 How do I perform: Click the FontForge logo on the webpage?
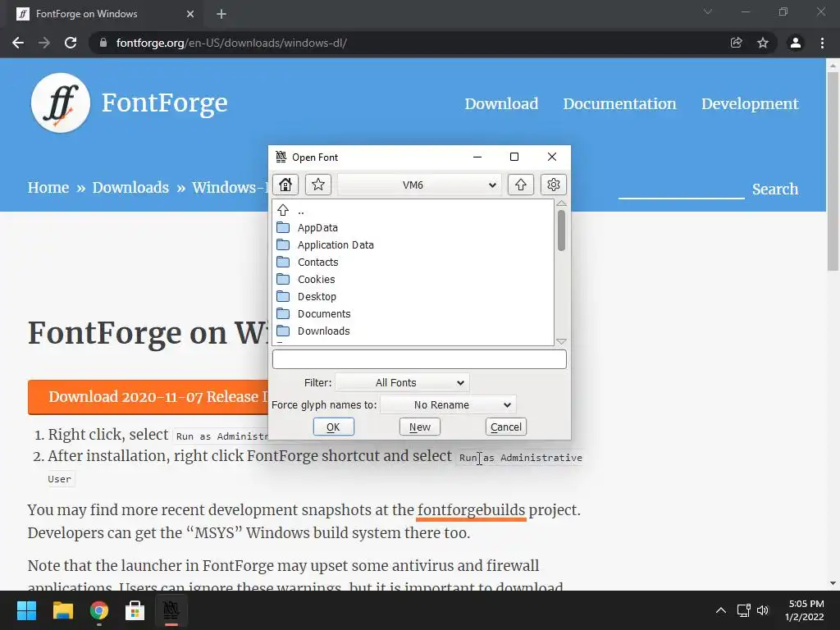[x=61, y=103]
